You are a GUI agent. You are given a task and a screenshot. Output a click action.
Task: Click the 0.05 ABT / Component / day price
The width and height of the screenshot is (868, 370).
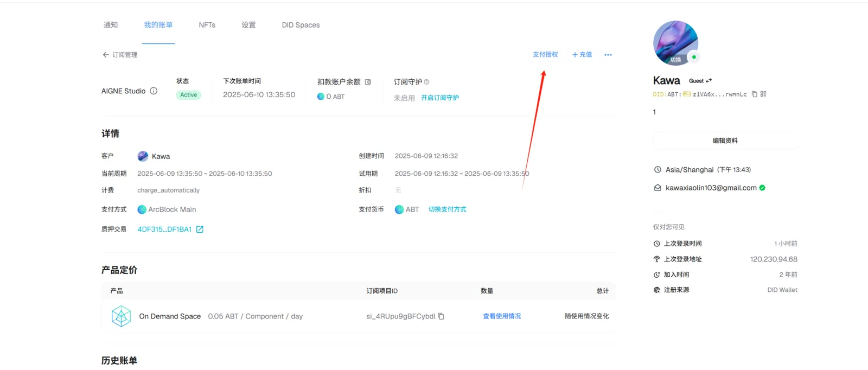click(256, 316)
